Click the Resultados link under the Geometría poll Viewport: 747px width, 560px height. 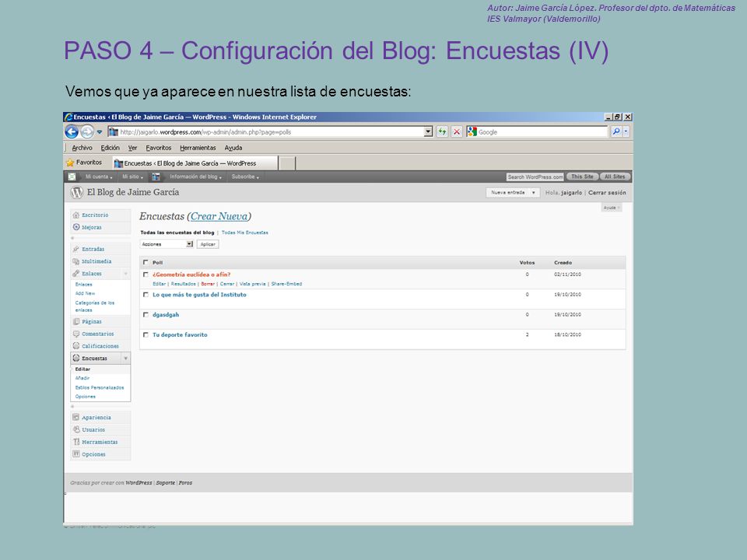(x=184, y=284)
